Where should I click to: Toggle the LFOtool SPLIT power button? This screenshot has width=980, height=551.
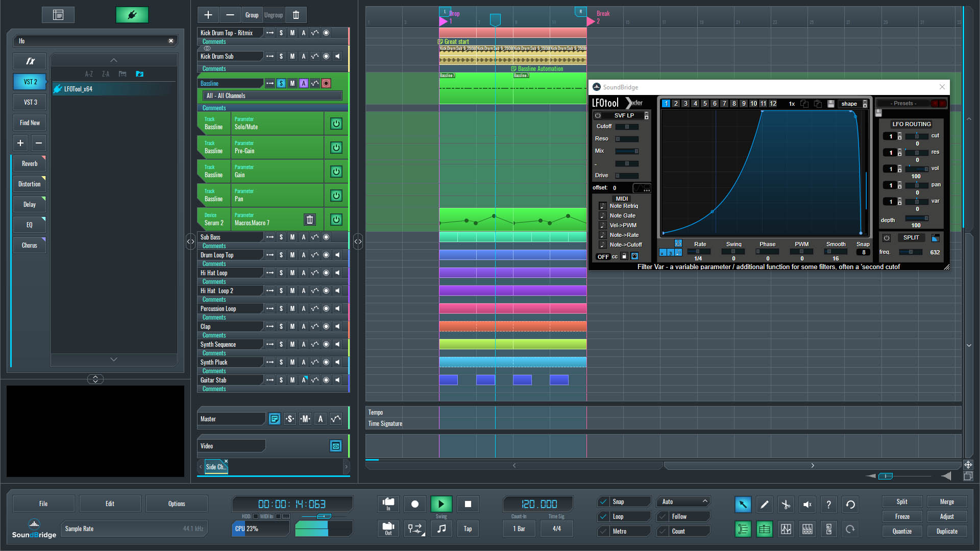pos(887,238)
